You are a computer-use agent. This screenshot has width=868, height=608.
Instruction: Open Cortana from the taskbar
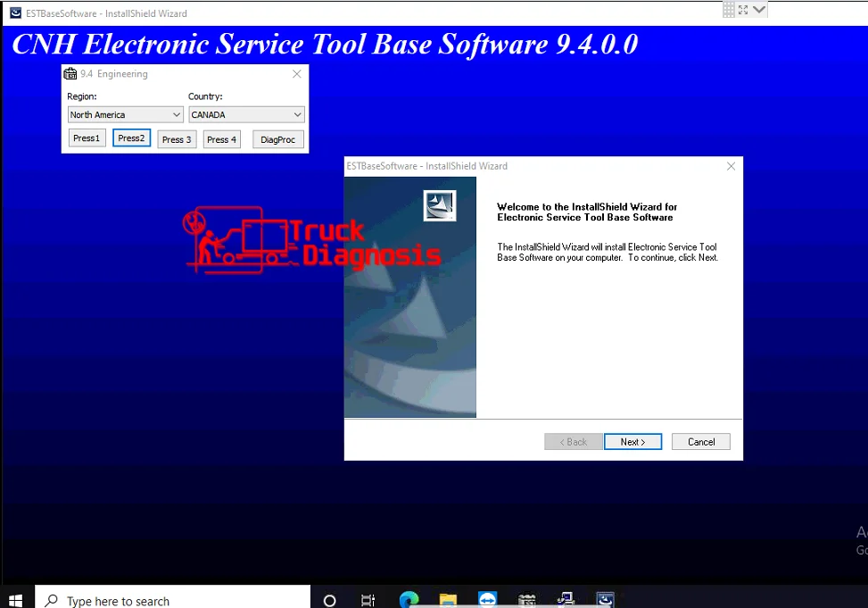[x=329, y=600]
